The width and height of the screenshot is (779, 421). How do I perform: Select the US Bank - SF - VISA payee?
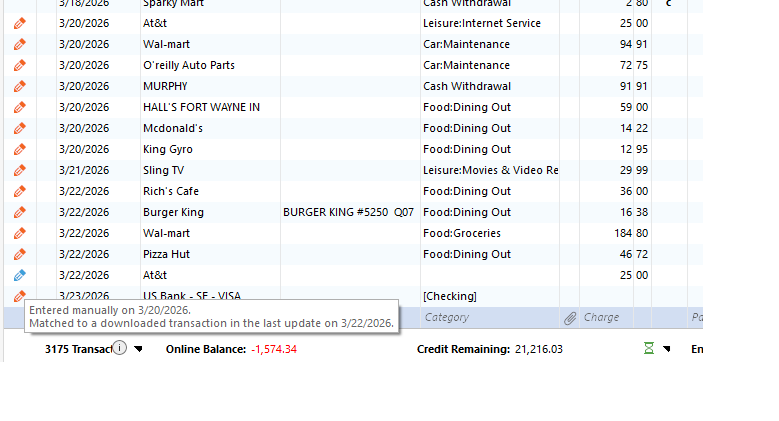coord(192,296)
